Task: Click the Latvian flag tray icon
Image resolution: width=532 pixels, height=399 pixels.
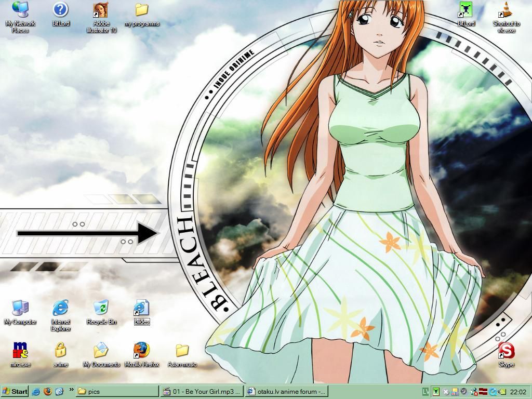Action: pyautogui.click(x=483, y=392)
